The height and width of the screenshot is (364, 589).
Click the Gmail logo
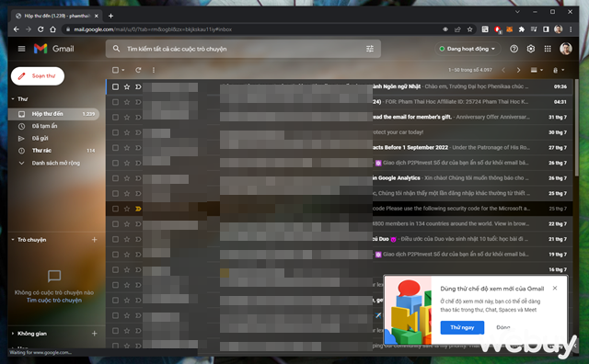53,49
